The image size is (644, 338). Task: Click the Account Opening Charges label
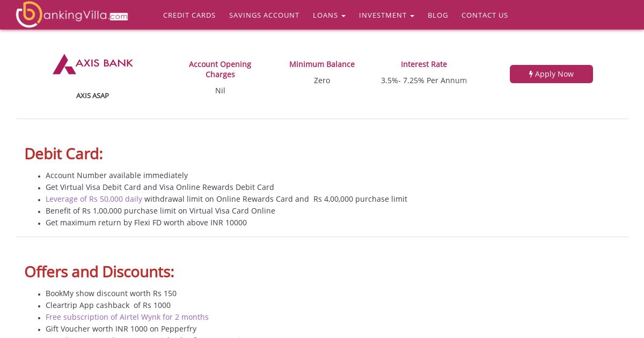[x=220, y=69]
